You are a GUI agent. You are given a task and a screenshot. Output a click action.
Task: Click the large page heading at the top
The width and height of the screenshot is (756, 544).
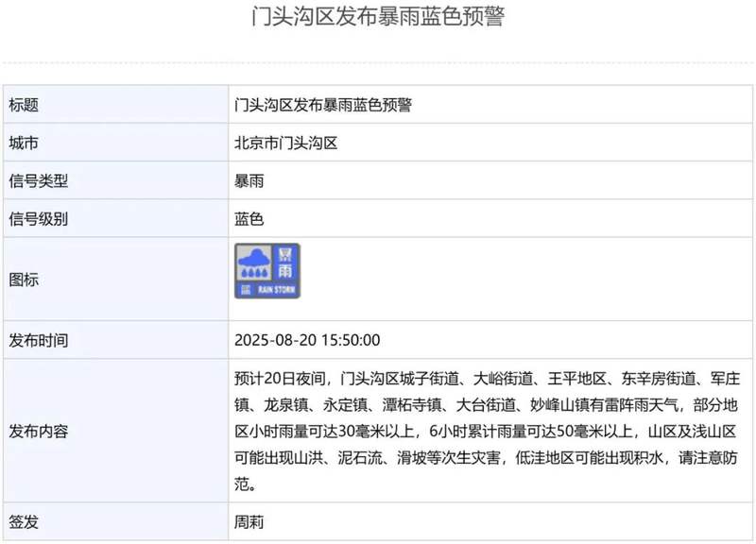[x=378, y=18]
